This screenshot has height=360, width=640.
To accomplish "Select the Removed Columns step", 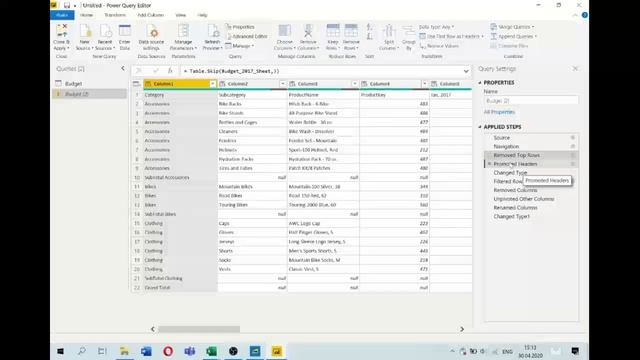I will [x=516, y=190].
